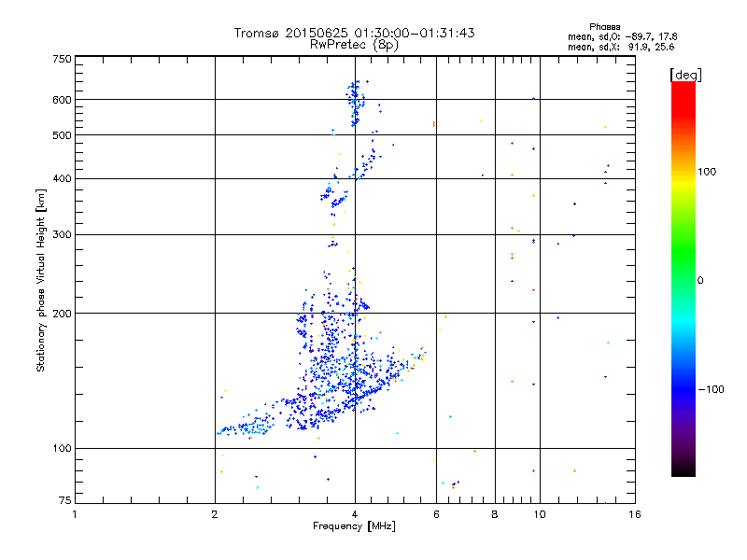Click colorbar tick label "0"
This screenshot has width=747, height=560.
[x=700, y=281]
